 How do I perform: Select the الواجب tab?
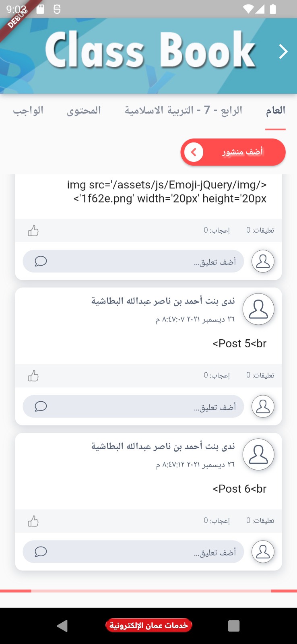[28, 111]
